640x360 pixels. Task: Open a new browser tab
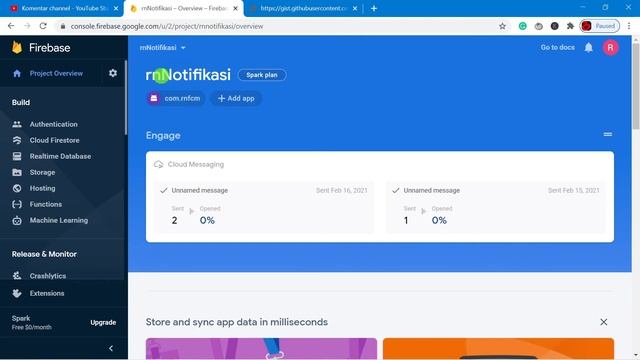[374, 8]
